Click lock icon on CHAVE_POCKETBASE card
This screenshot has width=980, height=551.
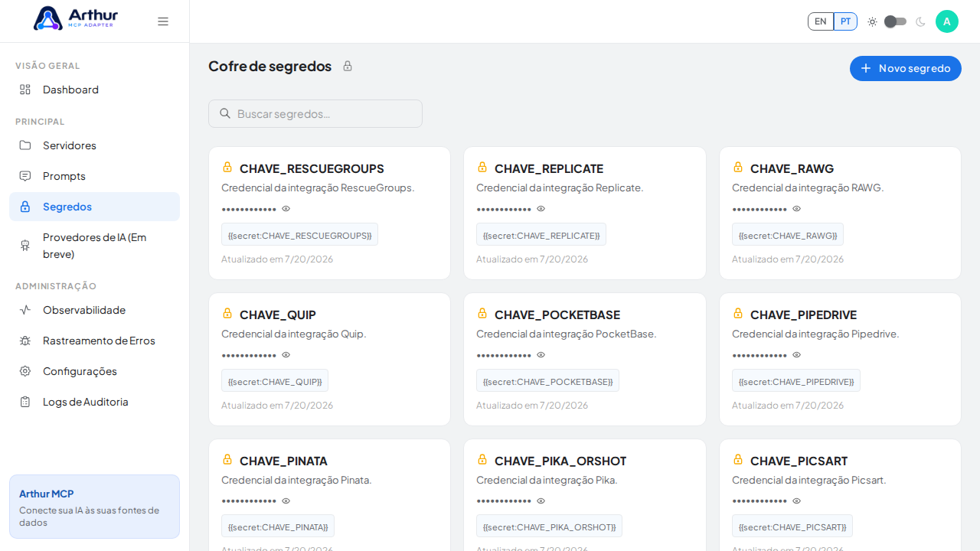[x=482, y=313]
